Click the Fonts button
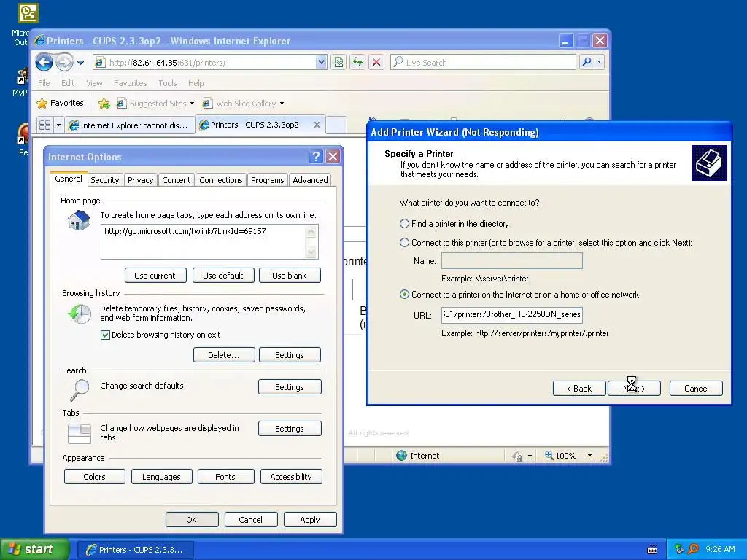This screenshot has width=747, height=560. tap(225, 477)
